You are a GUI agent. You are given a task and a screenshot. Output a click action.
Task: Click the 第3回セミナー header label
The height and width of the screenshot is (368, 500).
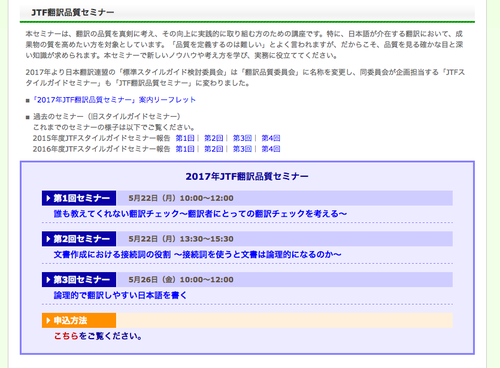tap(79, 279)
